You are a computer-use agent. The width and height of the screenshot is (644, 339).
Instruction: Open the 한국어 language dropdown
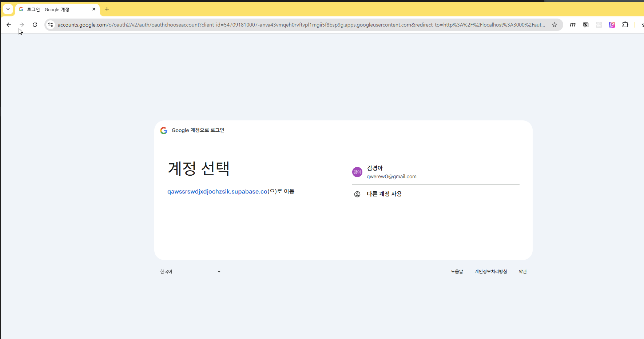coord(190,272)
